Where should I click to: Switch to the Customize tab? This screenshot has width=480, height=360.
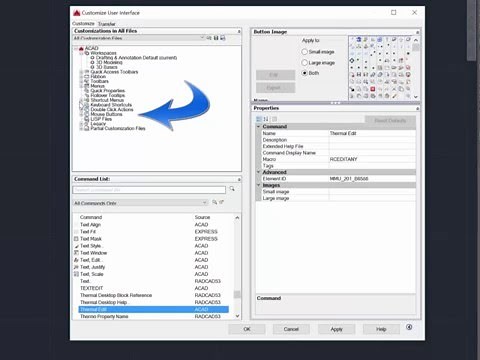click(x=83, y=24)
